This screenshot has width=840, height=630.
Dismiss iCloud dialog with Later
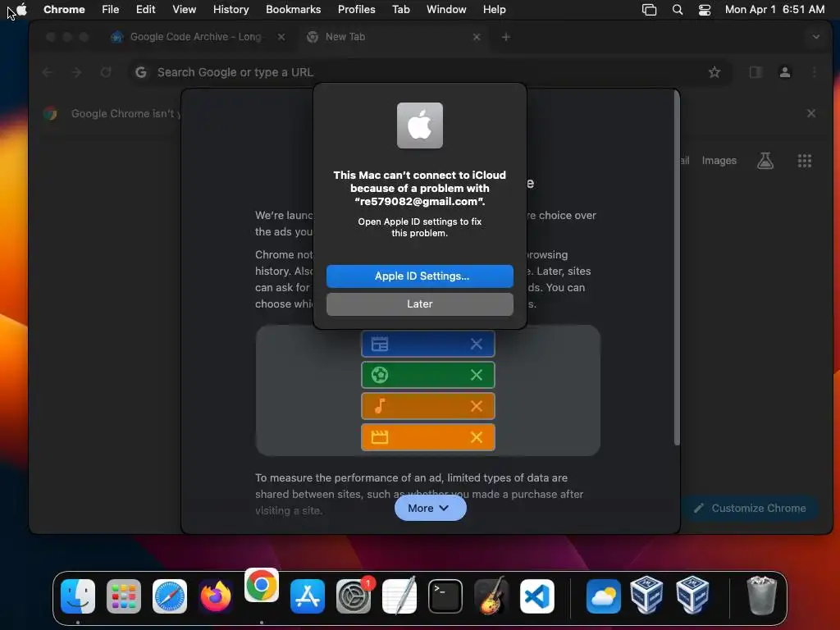tap(419, 304)
